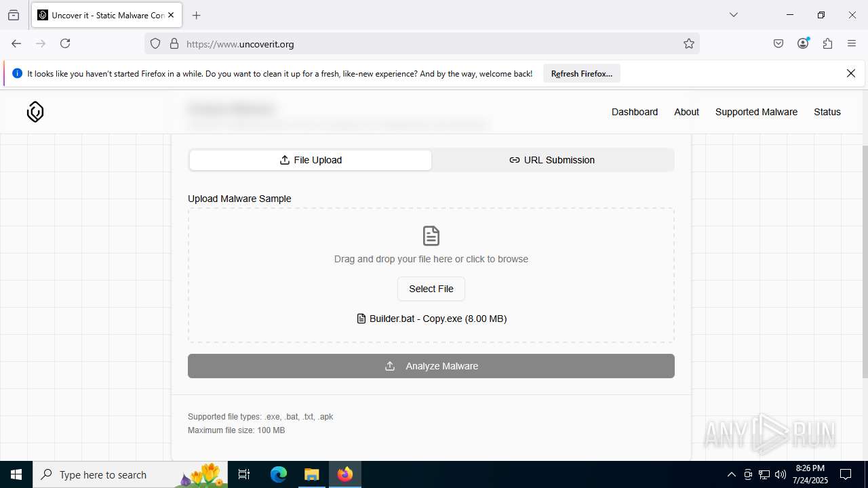Open the extensions panel
Image resolution: width=868 pixels, height=488 pixels.
pyautogui.click(x=827, y=43)
